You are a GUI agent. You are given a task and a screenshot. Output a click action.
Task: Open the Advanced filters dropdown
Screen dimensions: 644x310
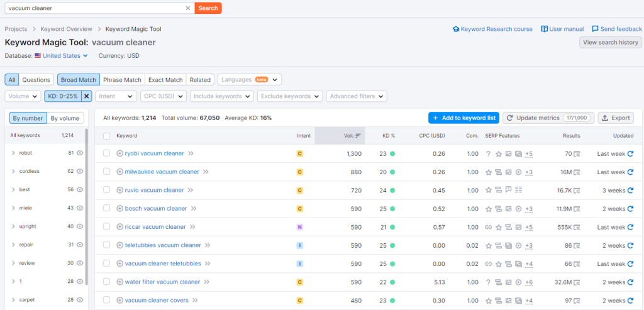[x=357, y=96]
